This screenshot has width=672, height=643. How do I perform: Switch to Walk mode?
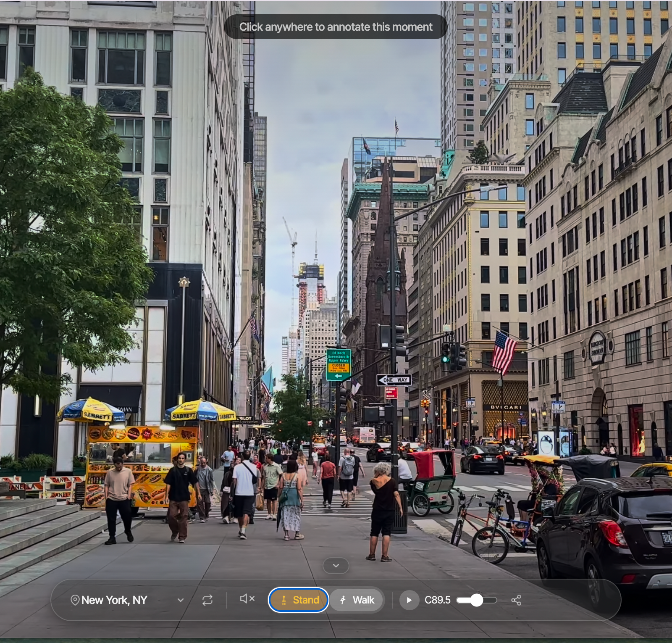[357, 600]
